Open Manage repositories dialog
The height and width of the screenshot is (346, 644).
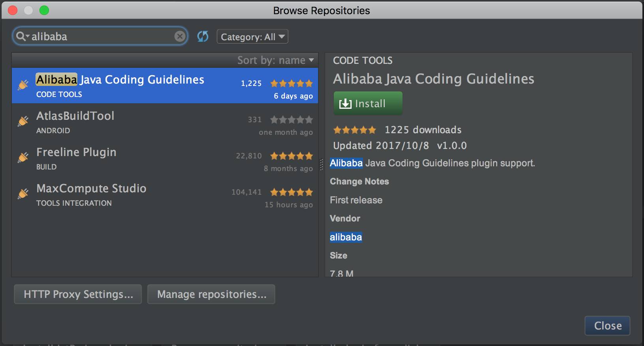(211, 294)
